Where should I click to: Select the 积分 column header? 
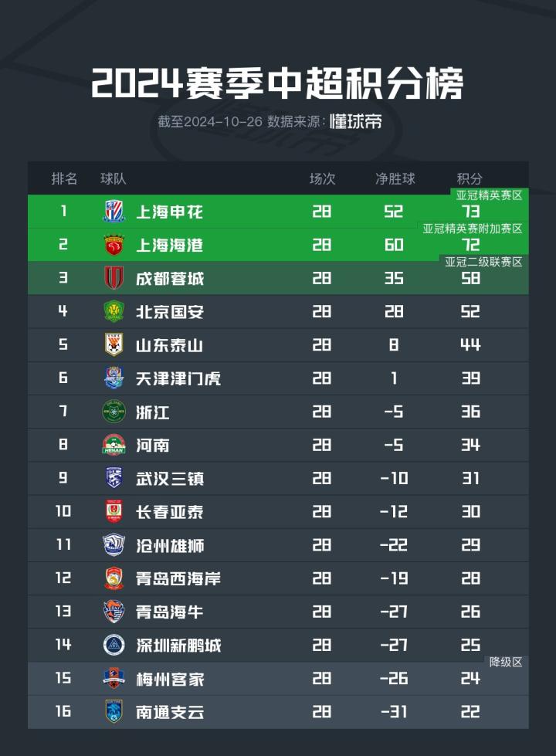(470, 178)
